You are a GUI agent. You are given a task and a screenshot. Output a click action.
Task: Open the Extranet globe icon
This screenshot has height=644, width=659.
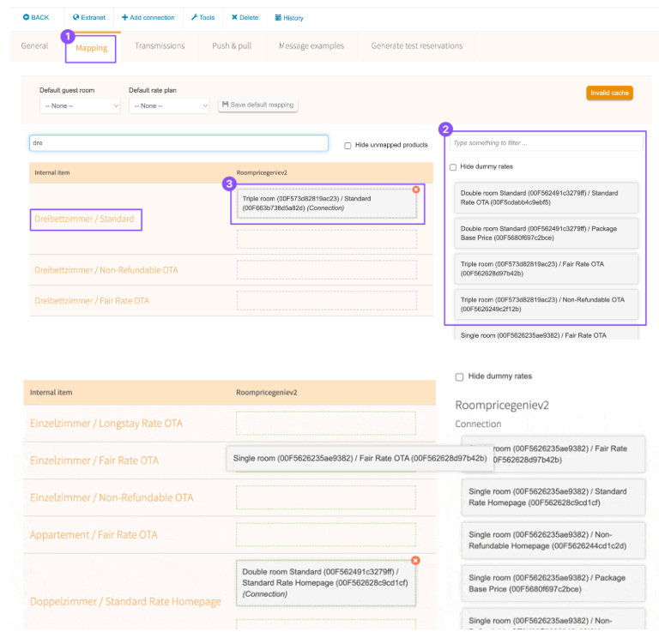(x=76, y=17)
